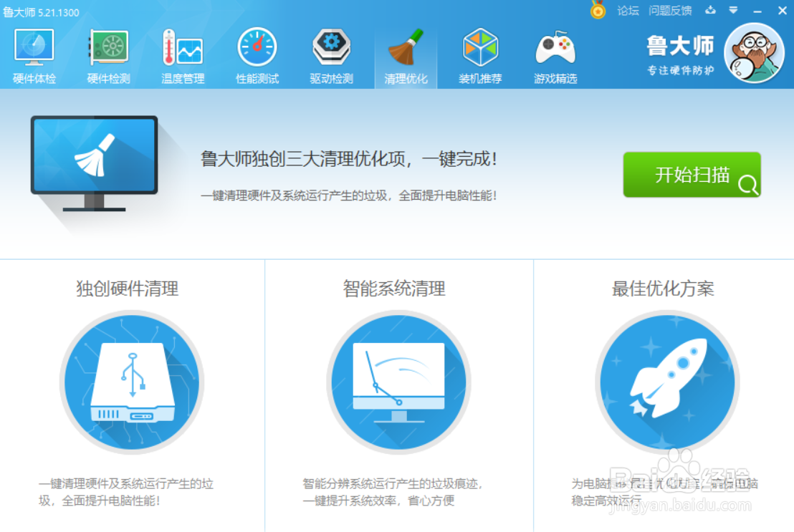Select the 清理优化 cleanup tab
The height and width of the screenshot is (532, 794).
406,57
